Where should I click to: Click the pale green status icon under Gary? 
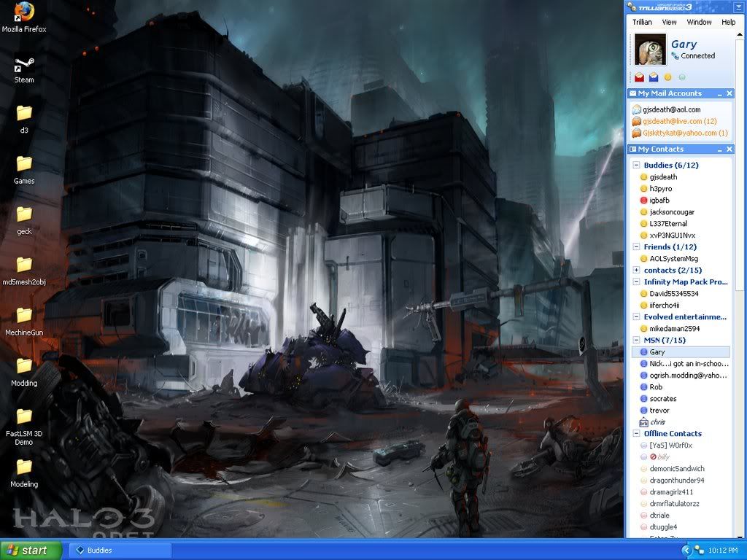pyautogui.click(x=682, y=77)
